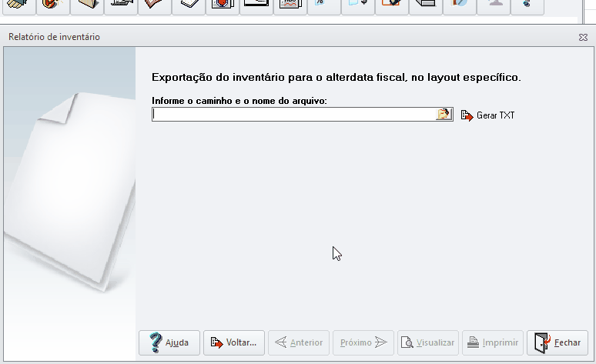Viewport: 596px width, 364px height.
Task: Close the wizard with Fechar
Action: point(557,342)
